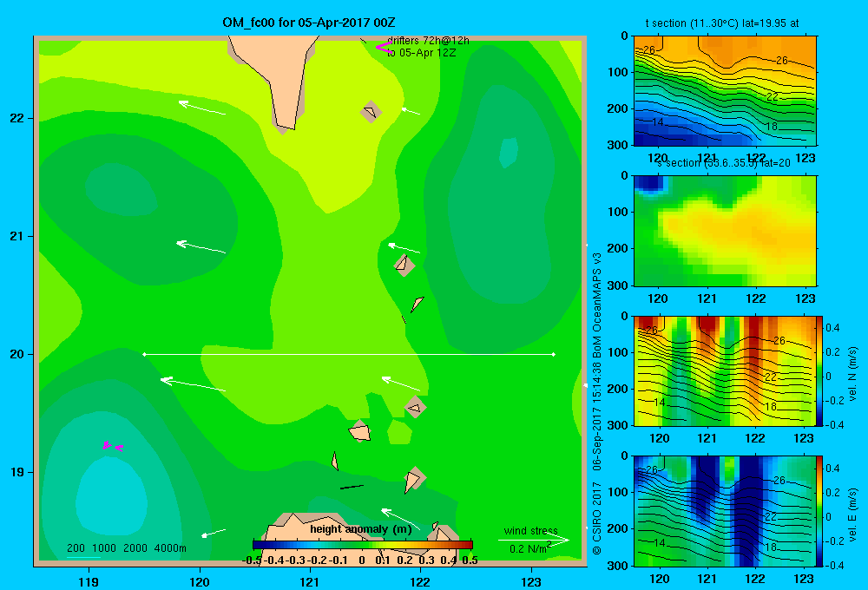Click depth label '100' on the vel. E section
Viewport: 868px width, 590px height.
[x=618, y=492]
